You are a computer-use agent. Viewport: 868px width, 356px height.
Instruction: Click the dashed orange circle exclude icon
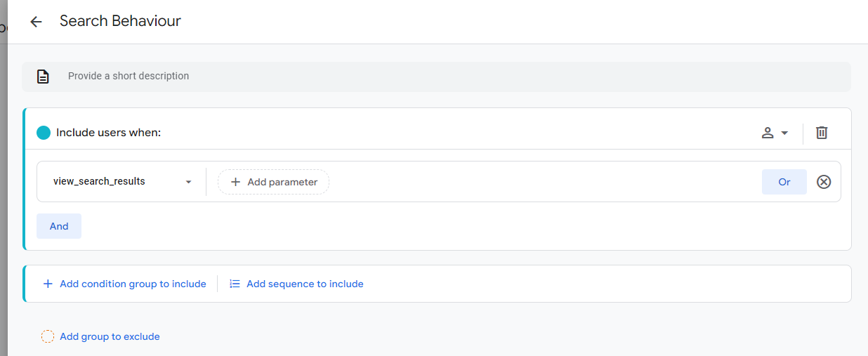48,336
